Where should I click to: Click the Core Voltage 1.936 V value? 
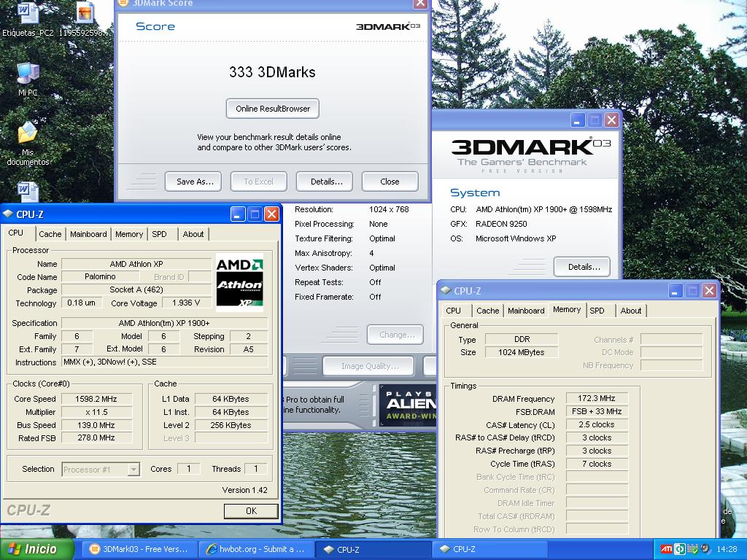pos(186,303)
